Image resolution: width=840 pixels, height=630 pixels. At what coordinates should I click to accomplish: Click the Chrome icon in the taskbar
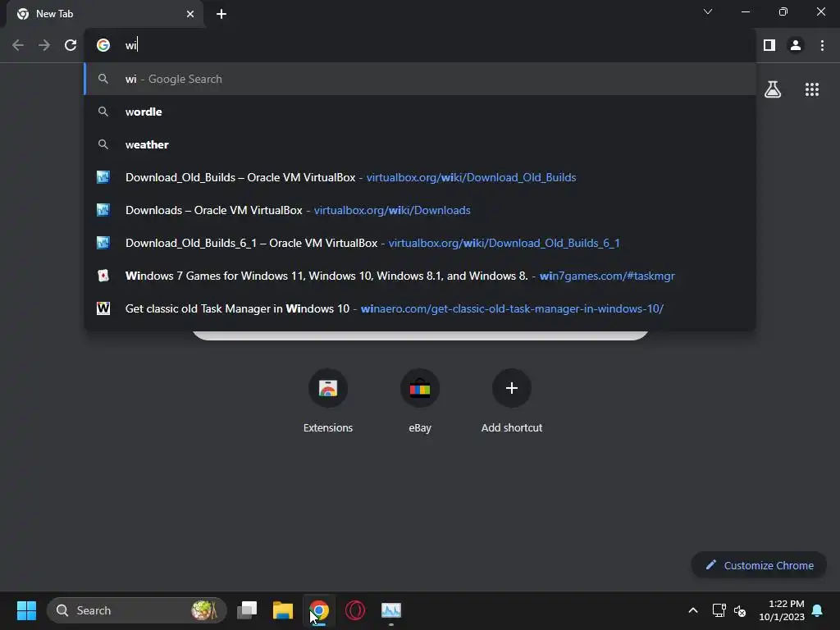tap(319, 610)
